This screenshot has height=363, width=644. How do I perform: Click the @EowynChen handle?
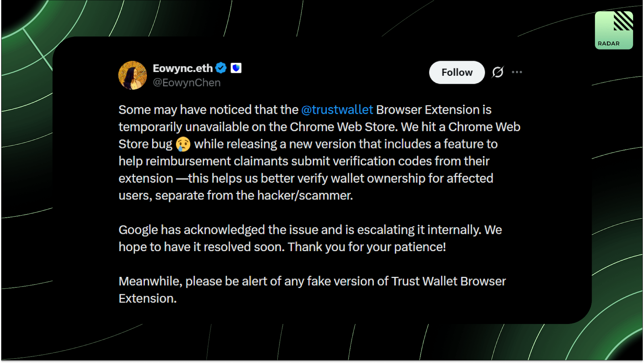(187, 82)
